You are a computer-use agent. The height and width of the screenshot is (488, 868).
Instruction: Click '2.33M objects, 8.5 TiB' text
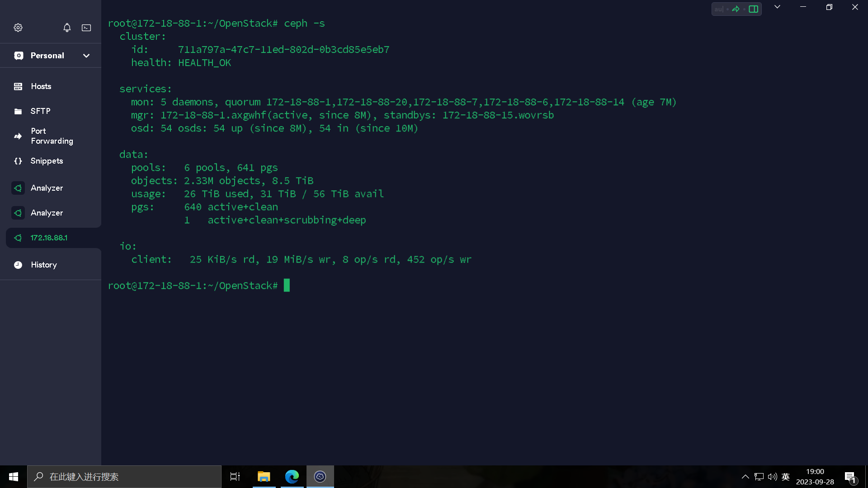[x=249, y=181]
